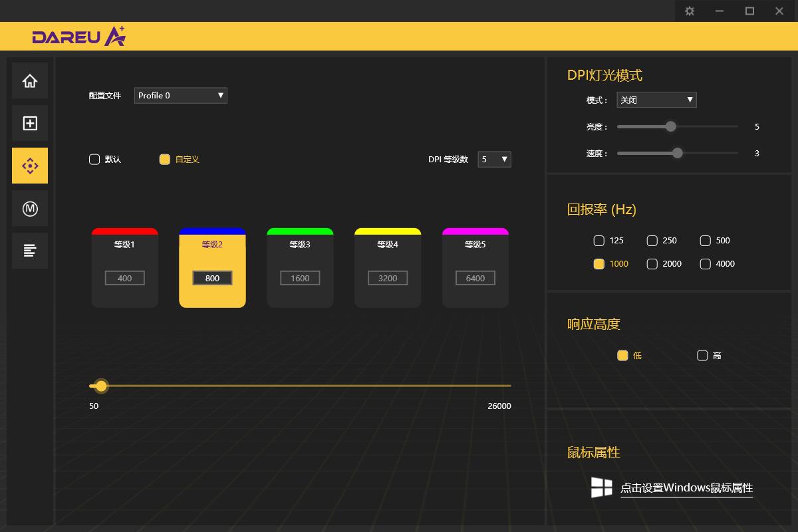Click the 配置文件 label

click(105, 96)
